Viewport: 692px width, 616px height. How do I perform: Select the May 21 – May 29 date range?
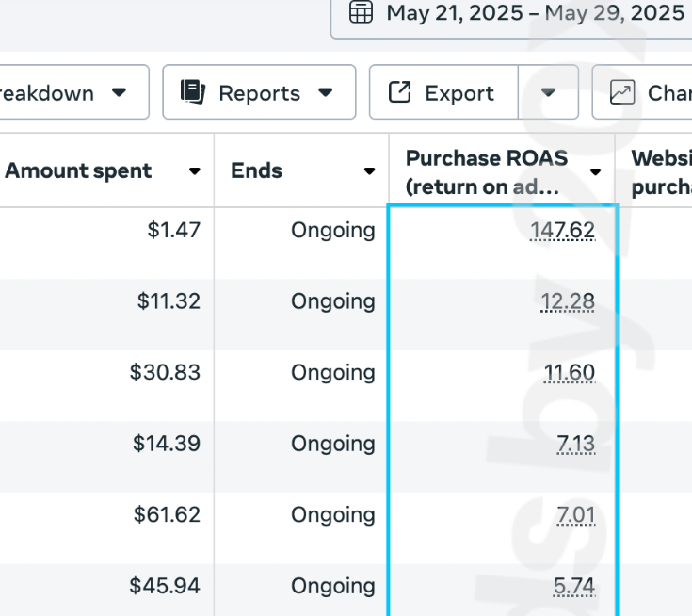pos(535,13)
